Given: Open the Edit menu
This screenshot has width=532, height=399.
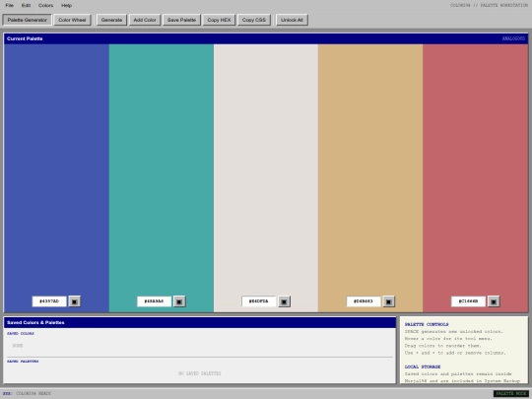Looking at the screenshot, I should [26, 6].
